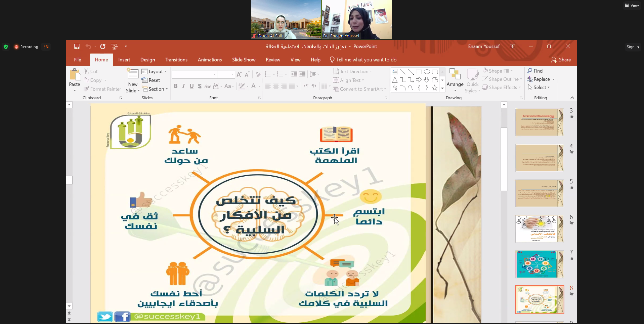Click the New Slide icon

133,75
